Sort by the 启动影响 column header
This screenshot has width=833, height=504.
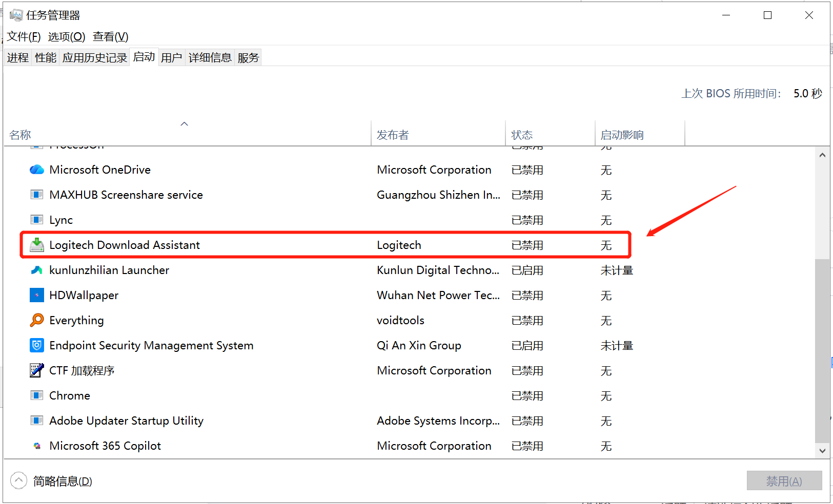pos(640,133)
